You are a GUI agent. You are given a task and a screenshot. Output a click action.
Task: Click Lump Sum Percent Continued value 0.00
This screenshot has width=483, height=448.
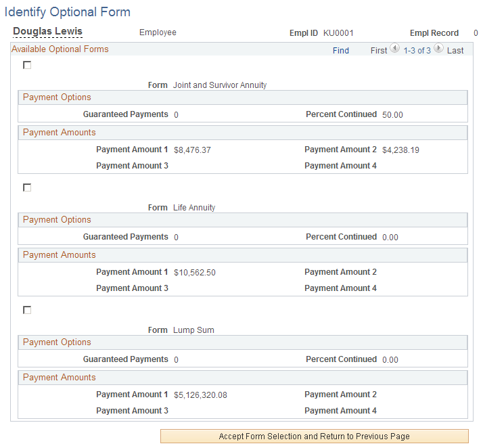click(390, 359)
